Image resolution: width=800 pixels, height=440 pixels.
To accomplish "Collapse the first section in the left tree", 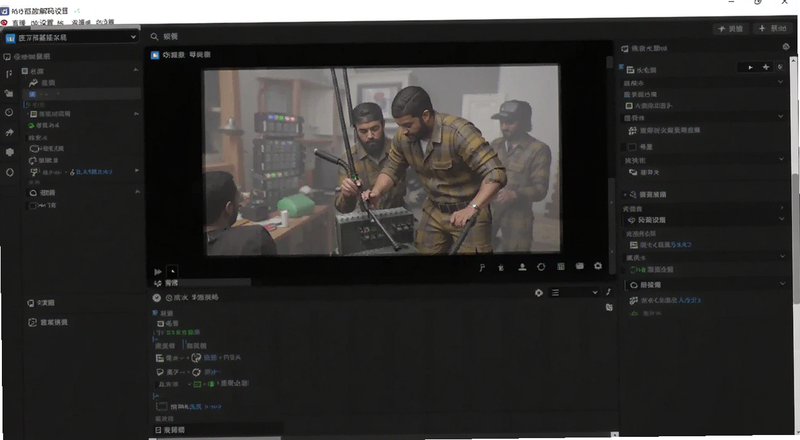I will 136,69.
